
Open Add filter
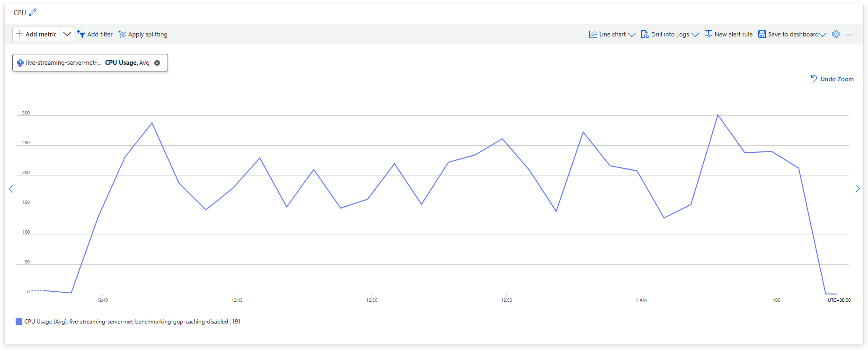[95, 34]
